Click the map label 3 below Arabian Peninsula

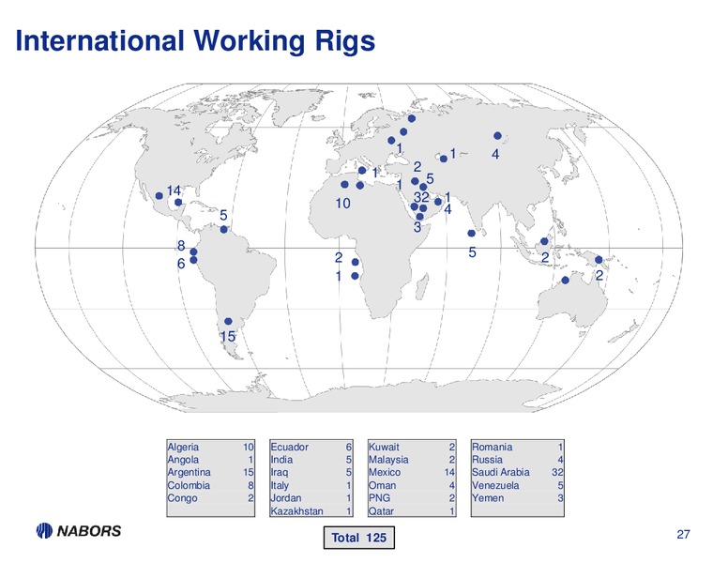[x=417, y=227]
